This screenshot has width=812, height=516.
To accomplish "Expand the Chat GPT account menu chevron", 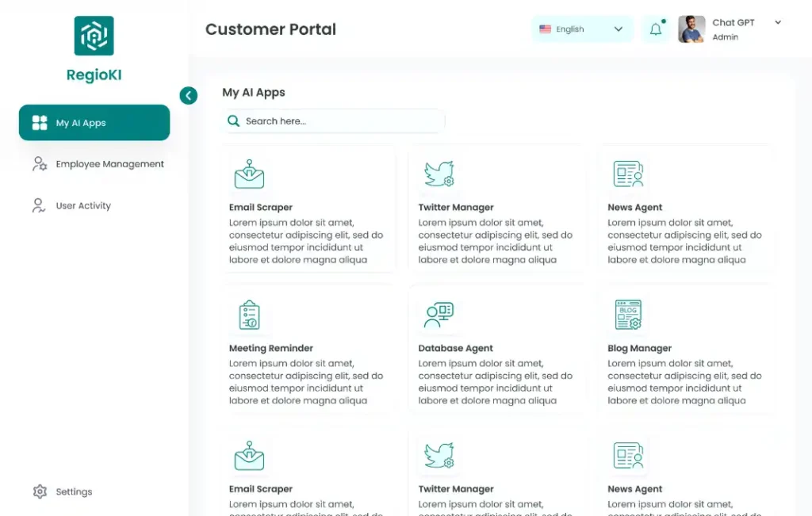I will [x=778, y=22].
